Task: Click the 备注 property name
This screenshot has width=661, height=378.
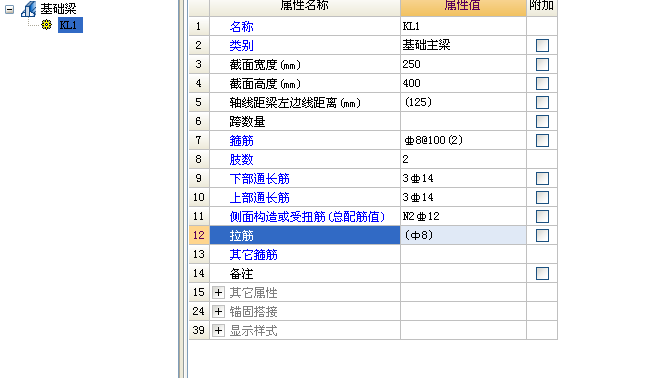Action: 241,273
